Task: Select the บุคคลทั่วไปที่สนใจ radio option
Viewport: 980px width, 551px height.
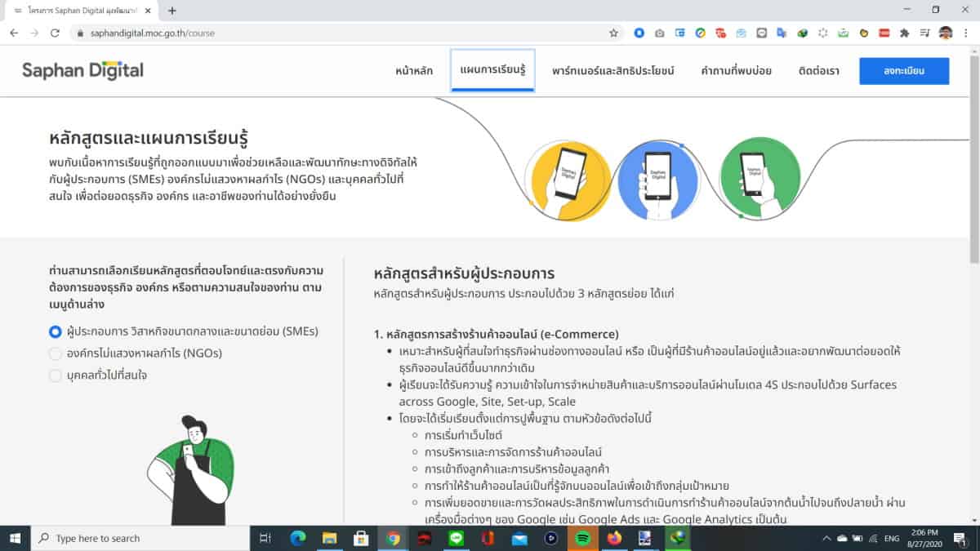Action: click(56, 375)
